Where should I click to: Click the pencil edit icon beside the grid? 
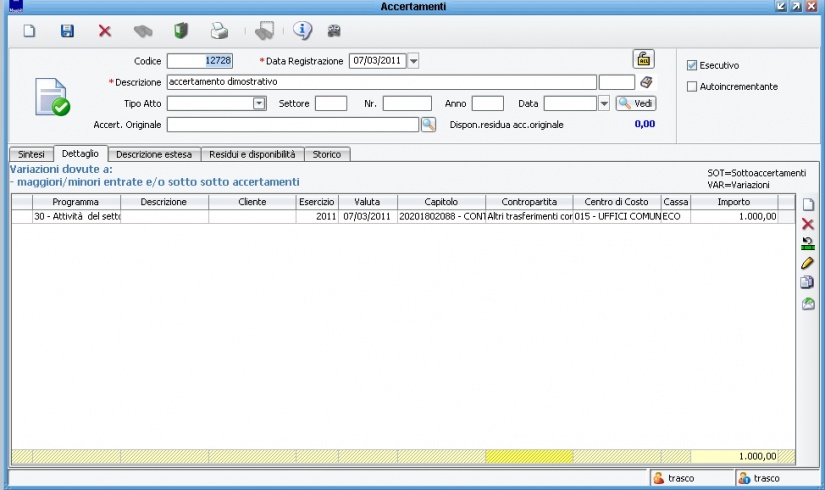click(808, 263)
